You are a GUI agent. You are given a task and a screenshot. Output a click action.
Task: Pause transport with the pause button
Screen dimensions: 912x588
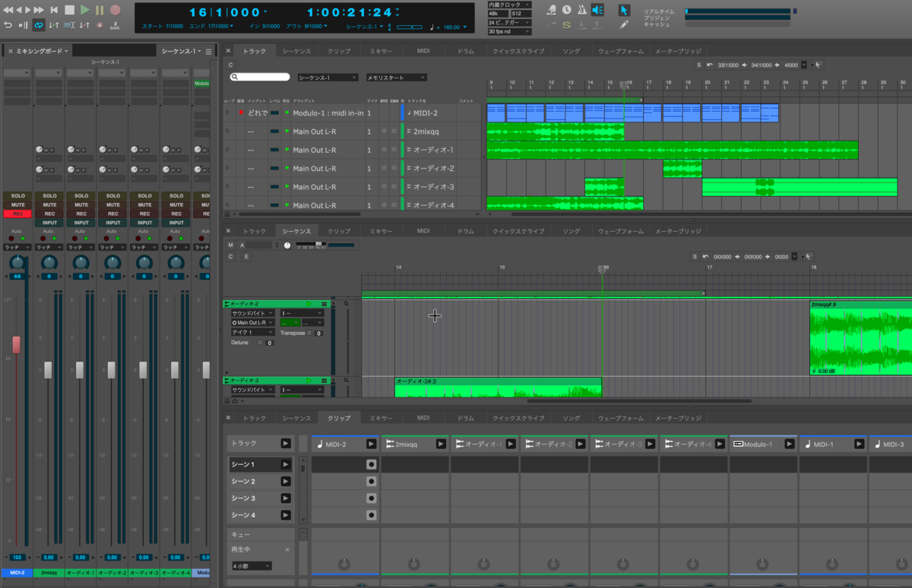(x=100, y=10)
